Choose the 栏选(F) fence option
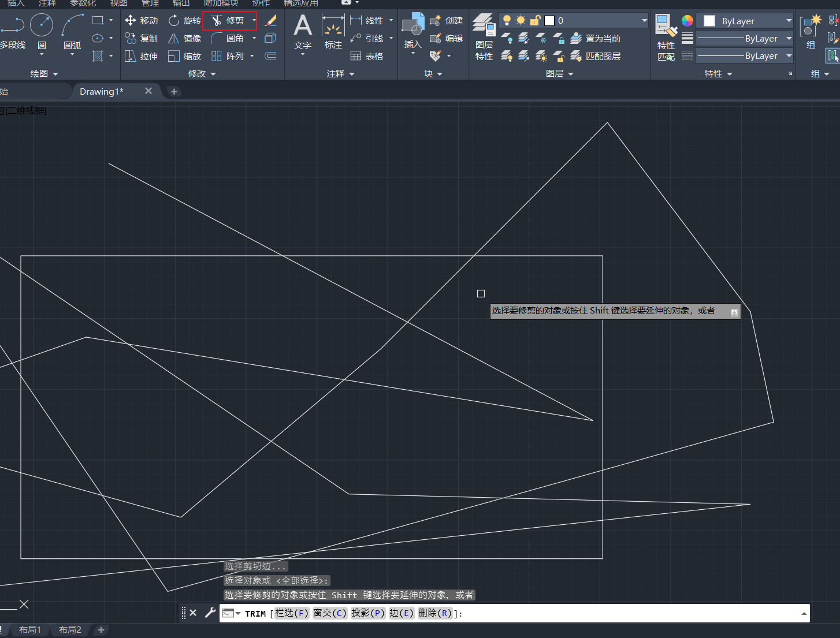Viewport: 840px width, 638px height. [x=292, y=613]
